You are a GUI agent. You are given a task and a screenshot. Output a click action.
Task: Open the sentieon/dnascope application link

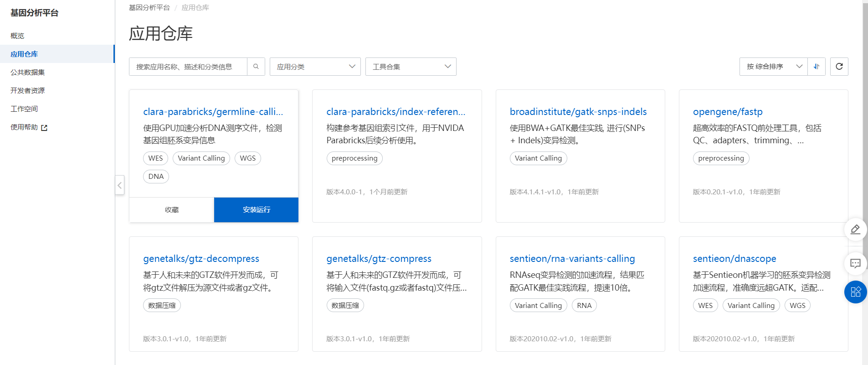pyautogui.click(x=734, y=259)
